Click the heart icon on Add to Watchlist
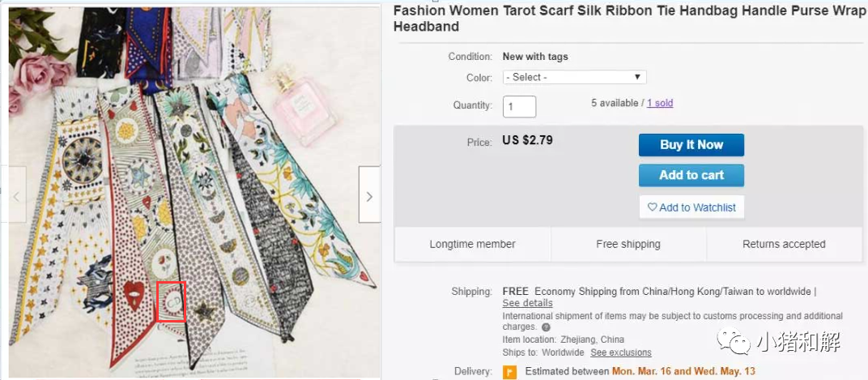Image resolution: width=868 pixels, height=380 pixels. [x=652, y=207]
